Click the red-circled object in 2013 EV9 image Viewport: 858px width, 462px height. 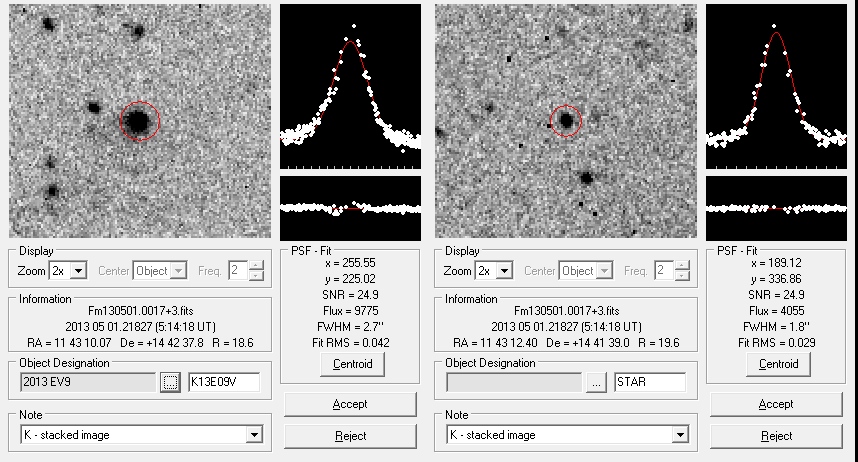click(139, 121)
